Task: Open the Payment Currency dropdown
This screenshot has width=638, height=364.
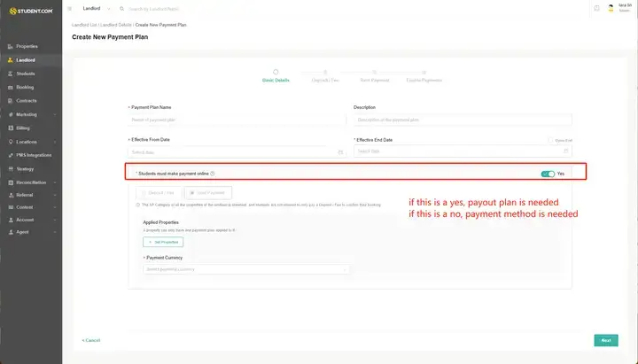Action: click(245, 269)
